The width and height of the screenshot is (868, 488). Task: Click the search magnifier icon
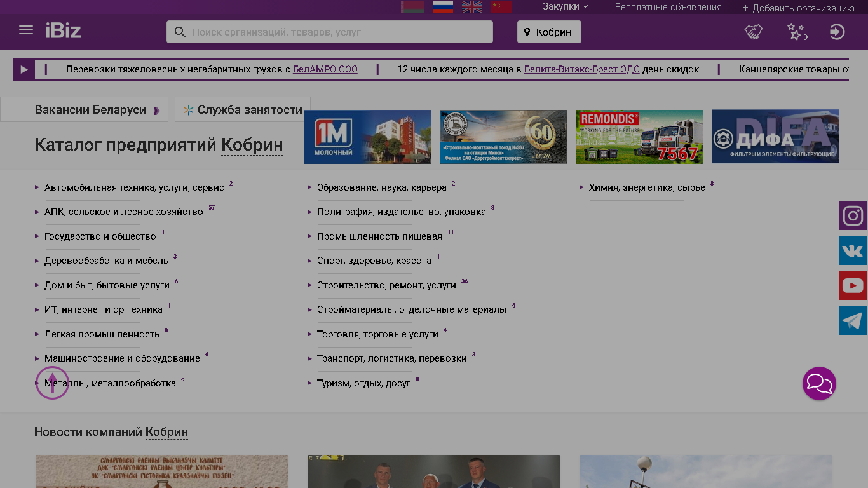pos(180,32)
